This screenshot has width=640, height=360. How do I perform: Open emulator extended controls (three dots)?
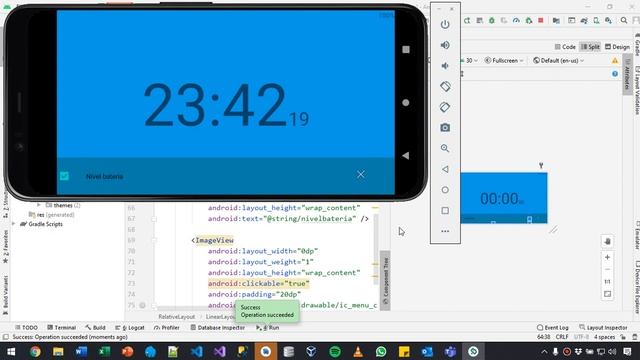pos(445,231)
